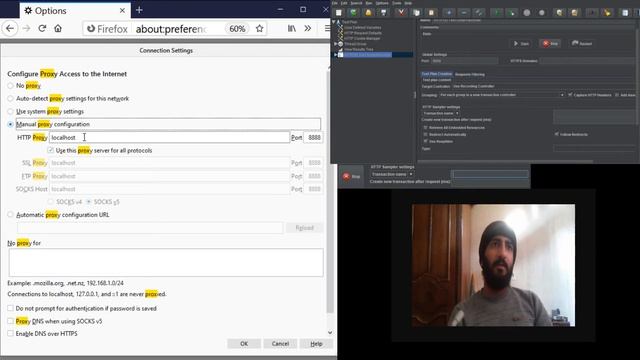
Task: Click JMeter Reset Search toolbar icon
Action: click(x=607, y=13)
